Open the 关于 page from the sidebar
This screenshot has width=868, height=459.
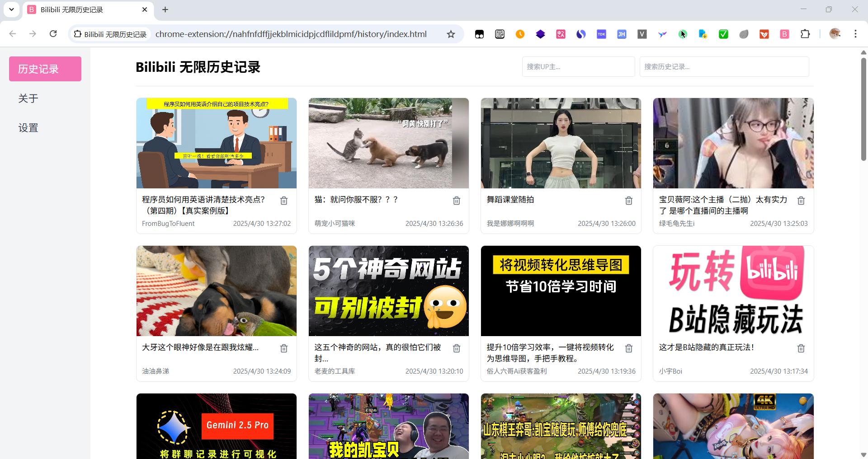pyautogui.click(x=28, y=98)
